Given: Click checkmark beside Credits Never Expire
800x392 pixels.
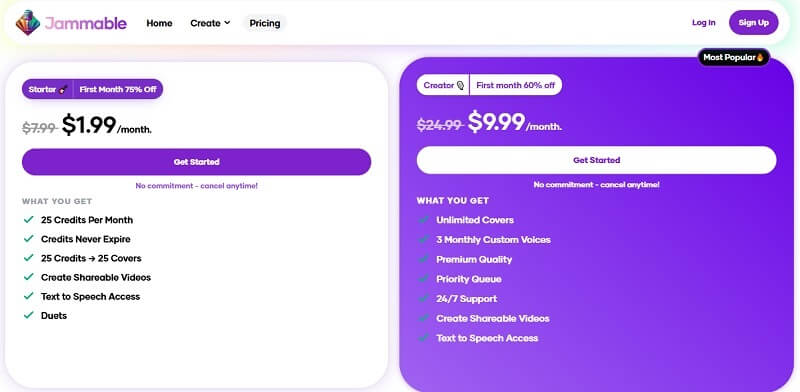Looking at the screenshot, I should pyautogui.click(x=29, y=239).
